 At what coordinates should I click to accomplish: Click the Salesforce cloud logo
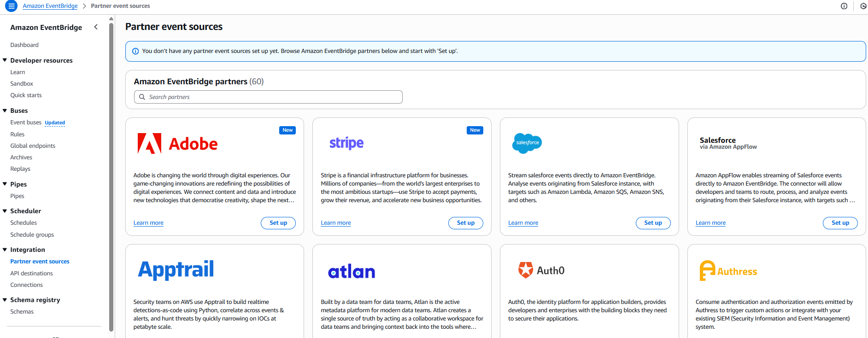[x=527, y=143]
